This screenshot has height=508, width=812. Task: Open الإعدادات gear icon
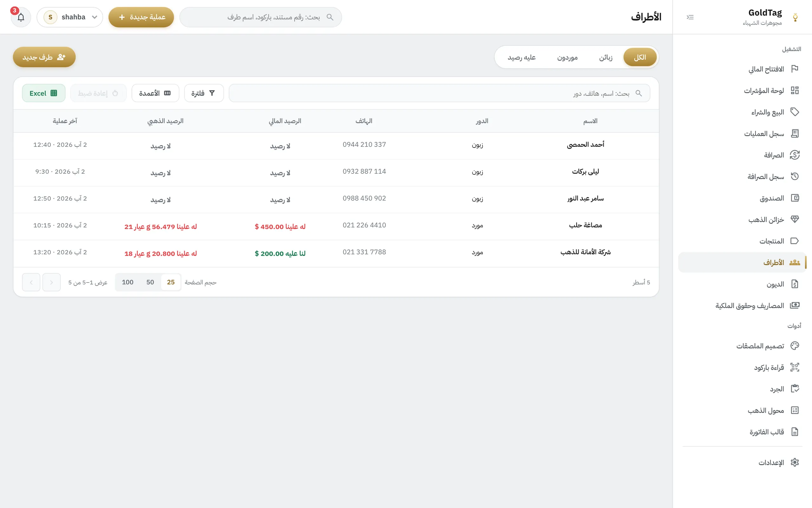795,463
